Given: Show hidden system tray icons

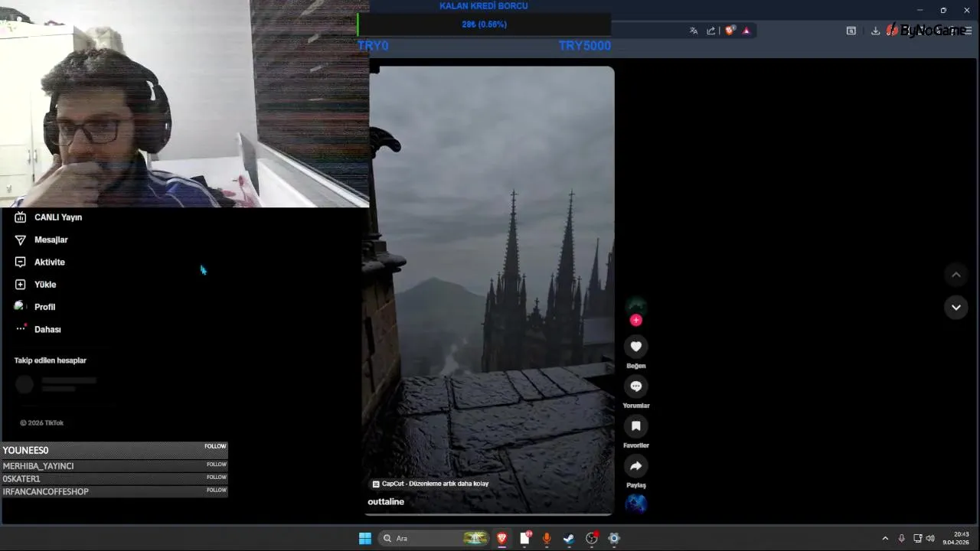Looking at the screenshot, I should point(885,539).
